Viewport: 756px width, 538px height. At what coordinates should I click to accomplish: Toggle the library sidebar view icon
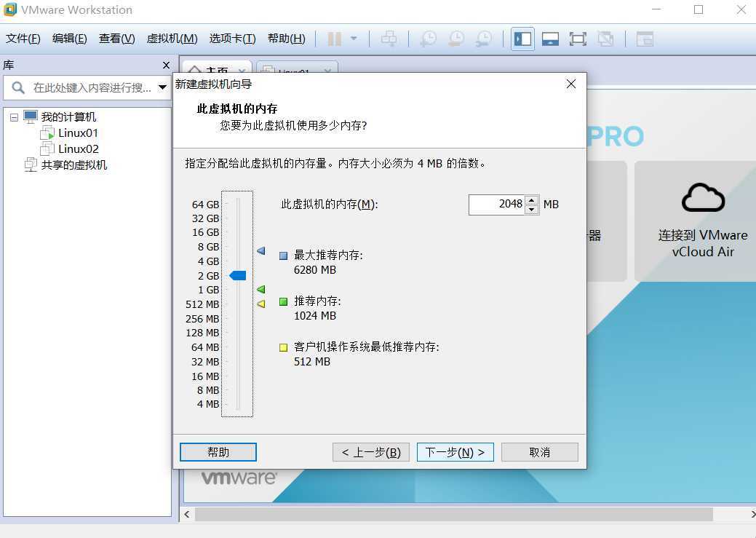(522, 39)
